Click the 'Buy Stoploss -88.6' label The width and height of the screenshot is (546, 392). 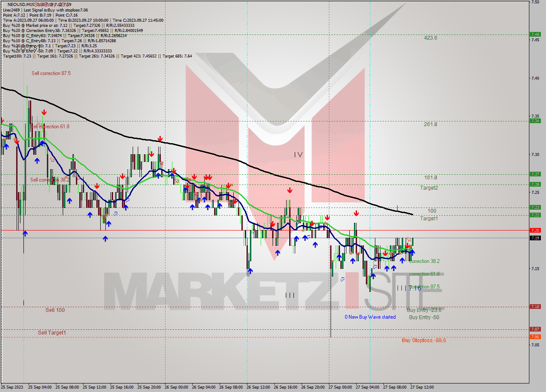click(424, 340)
